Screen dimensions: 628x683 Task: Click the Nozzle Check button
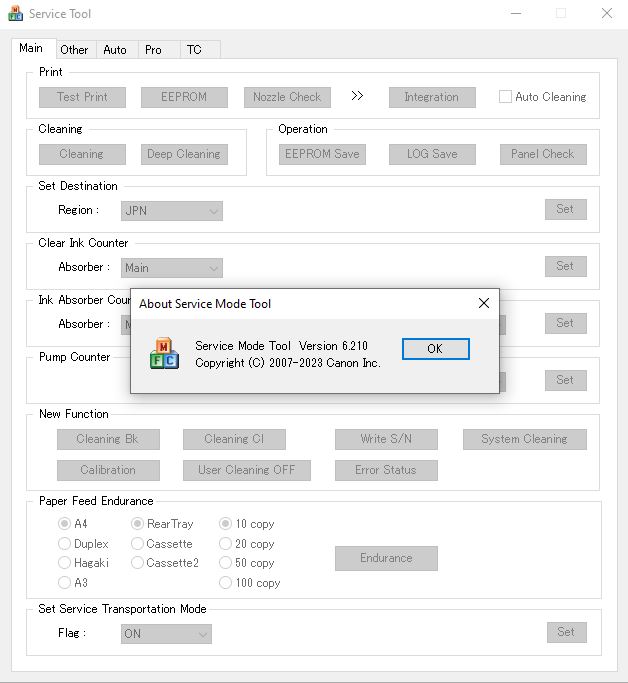click(x=287, y=97)
